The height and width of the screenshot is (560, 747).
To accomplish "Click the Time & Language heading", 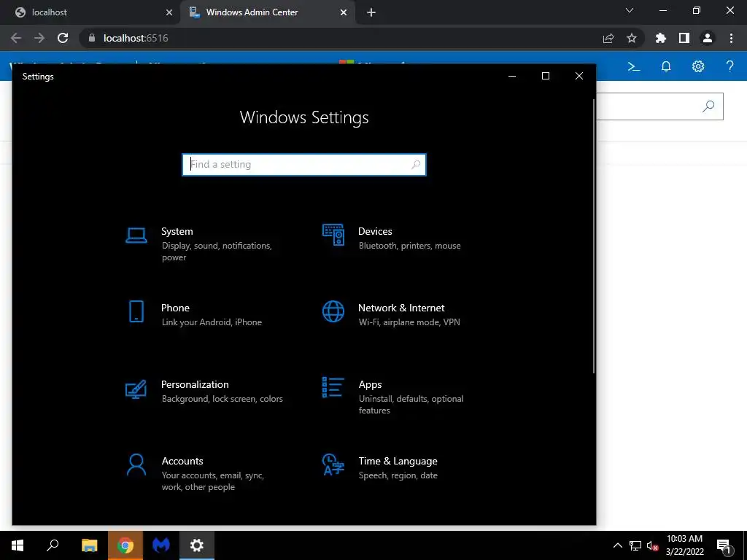I will click(x=398, y=461).
